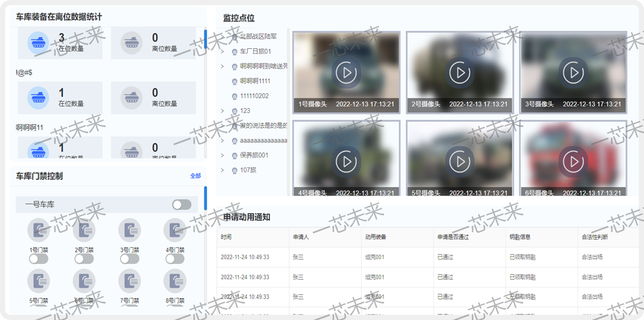Click the scrollbar of the door control panel

click(206, 198)
